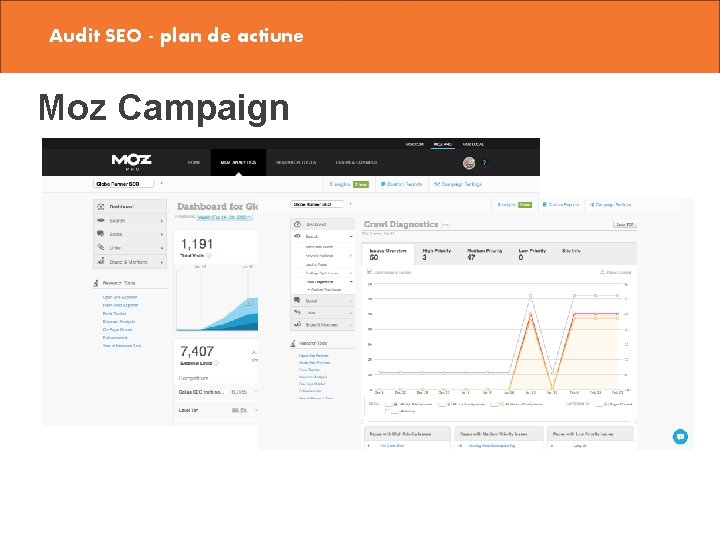This screenshot has height=540, width=720.
Task: Click the help question mark icon
Action: tap(484, 163)
